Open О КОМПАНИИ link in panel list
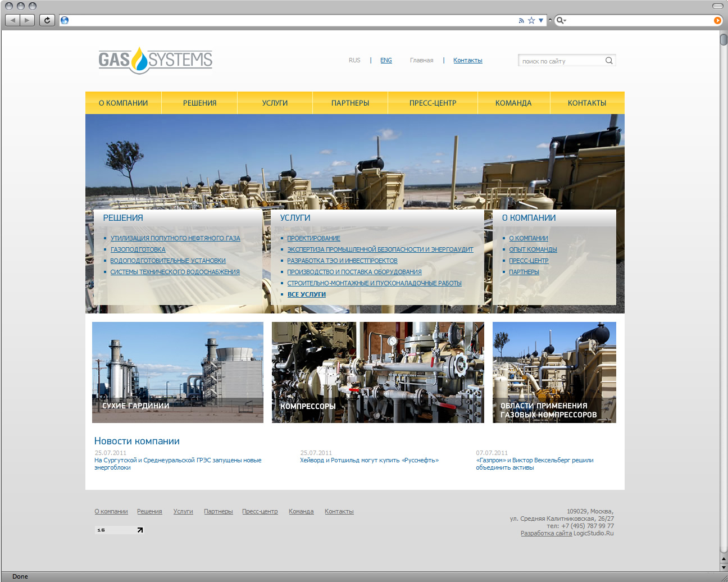 tap(529, 238)
